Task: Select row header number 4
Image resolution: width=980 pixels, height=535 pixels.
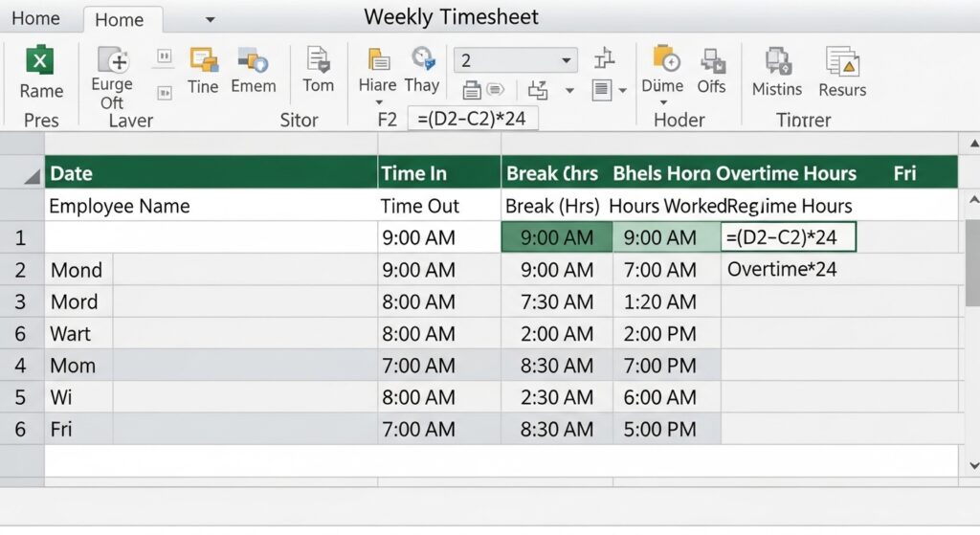Action: [x=22, y=366]
